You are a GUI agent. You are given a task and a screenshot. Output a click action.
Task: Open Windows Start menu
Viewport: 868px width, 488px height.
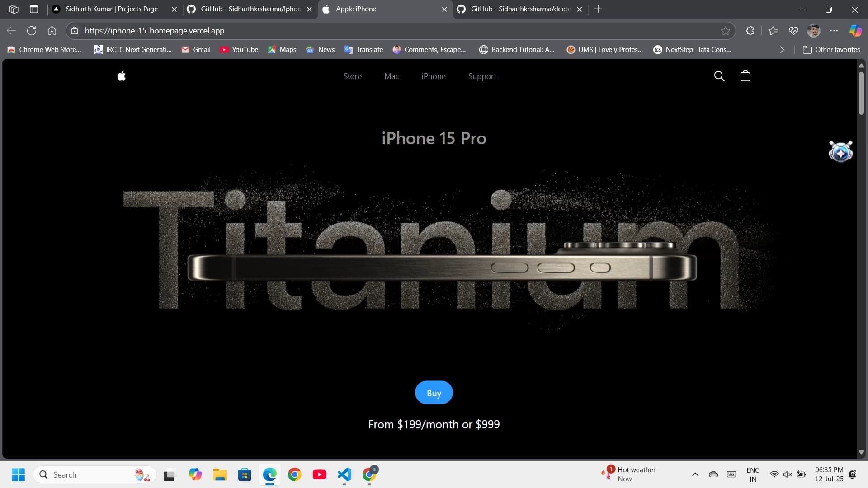tap(18, 474)
